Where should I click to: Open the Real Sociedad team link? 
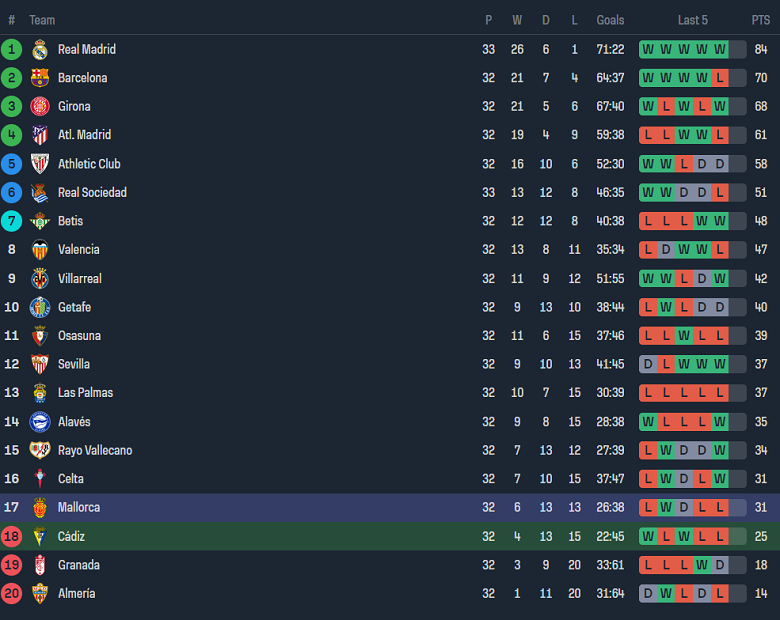(x=92, y=192)
